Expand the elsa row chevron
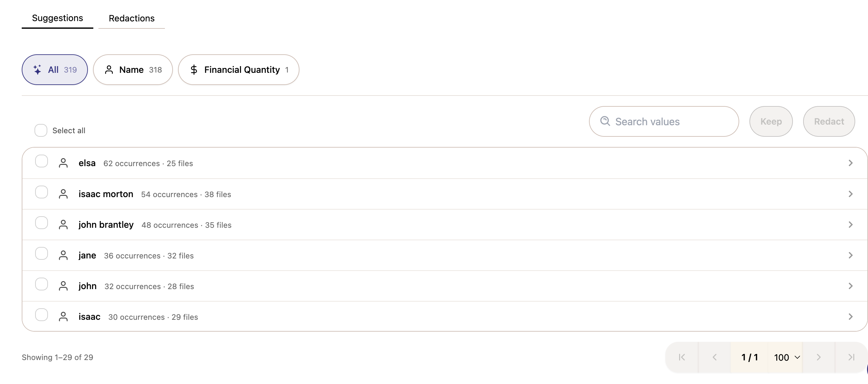 point(850,163)
